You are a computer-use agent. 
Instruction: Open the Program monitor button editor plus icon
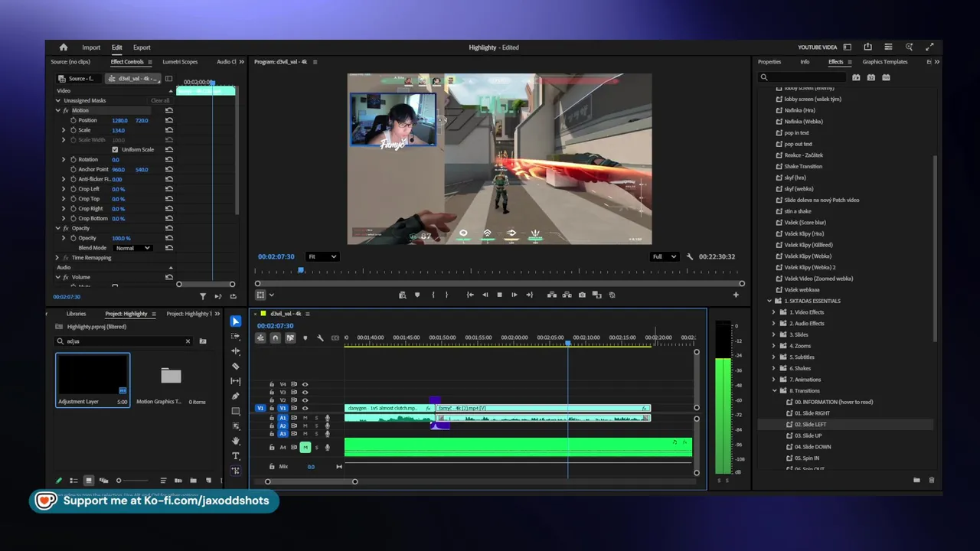736,295
